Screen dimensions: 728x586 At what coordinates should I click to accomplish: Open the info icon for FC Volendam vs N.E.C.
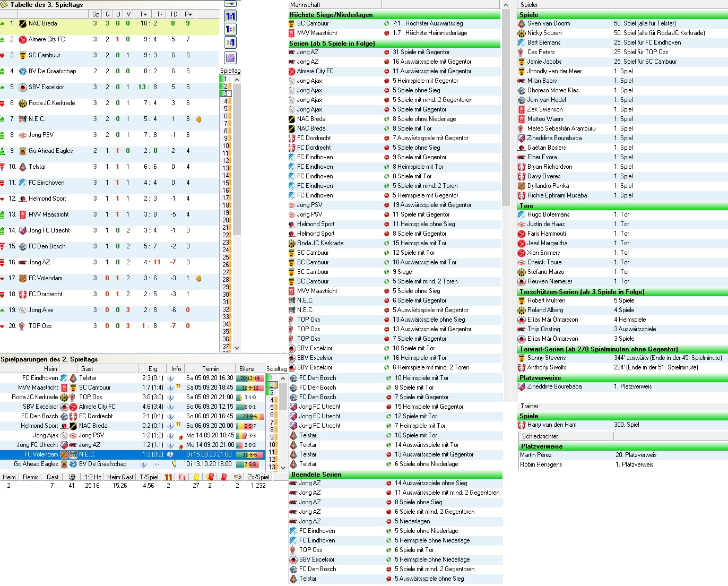click(170, 455)
